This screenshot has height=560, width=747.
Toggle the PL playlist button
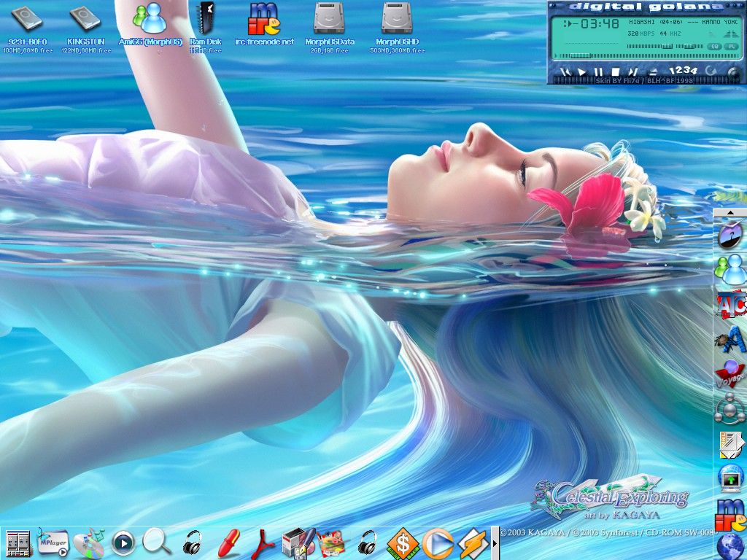[x=731, y=47]
